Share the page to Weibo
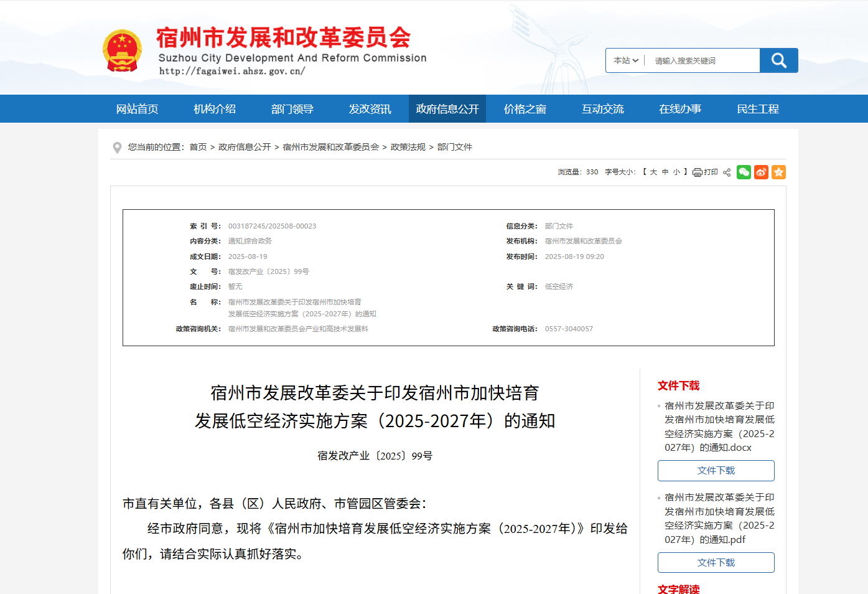The image size is (868, 594). pos(761,172)
